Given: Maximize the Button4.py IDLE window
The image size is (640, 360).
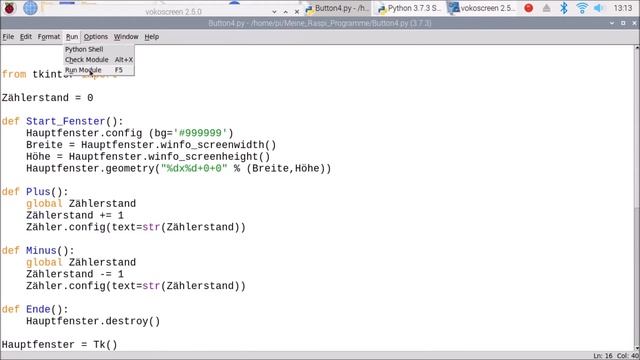Looking at the screenshot, I should 623,23.
